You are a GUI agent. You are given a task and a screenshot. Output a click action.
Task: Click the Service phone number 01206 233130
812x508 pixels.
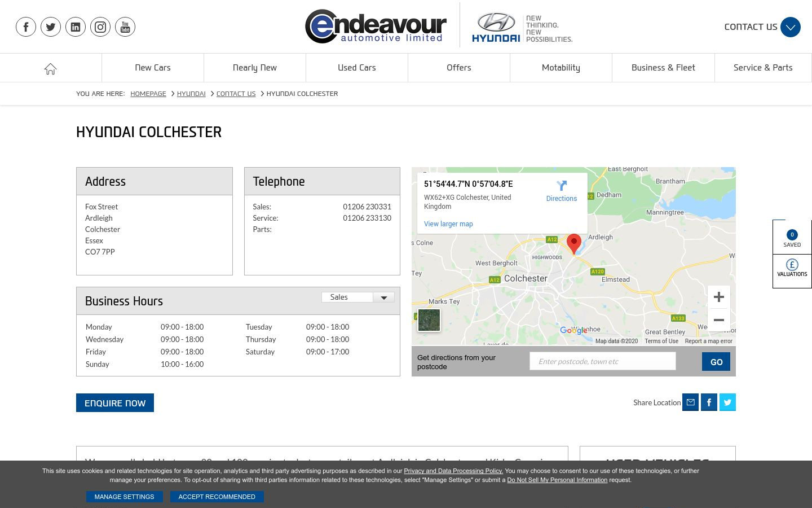point(367,218)
